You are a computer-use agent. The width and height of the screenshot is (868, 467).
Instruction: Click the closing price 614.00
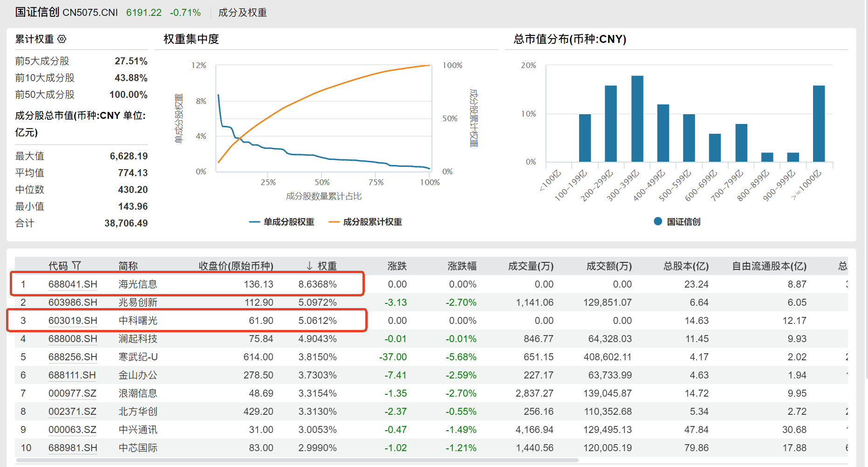[258, 357]
